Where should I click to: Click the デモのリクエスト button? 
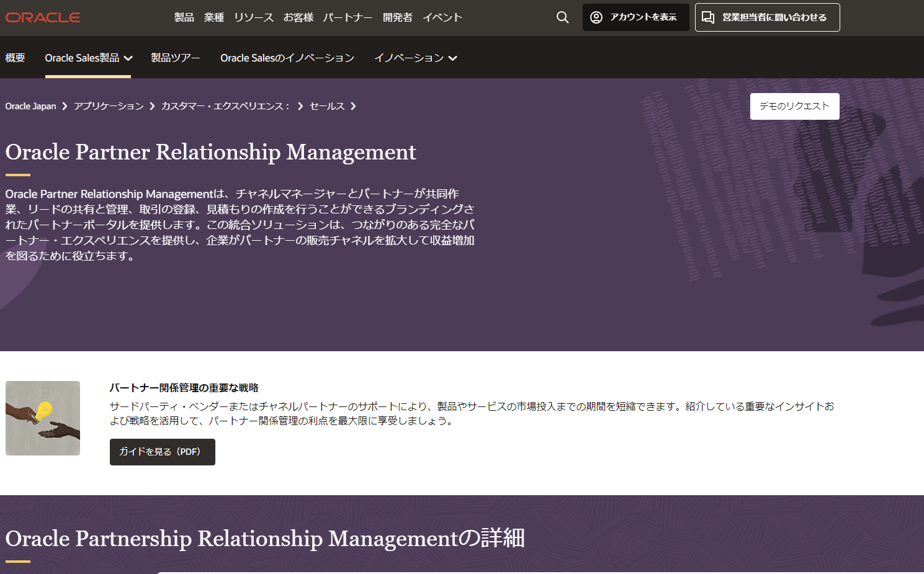[x=795, y=106]
